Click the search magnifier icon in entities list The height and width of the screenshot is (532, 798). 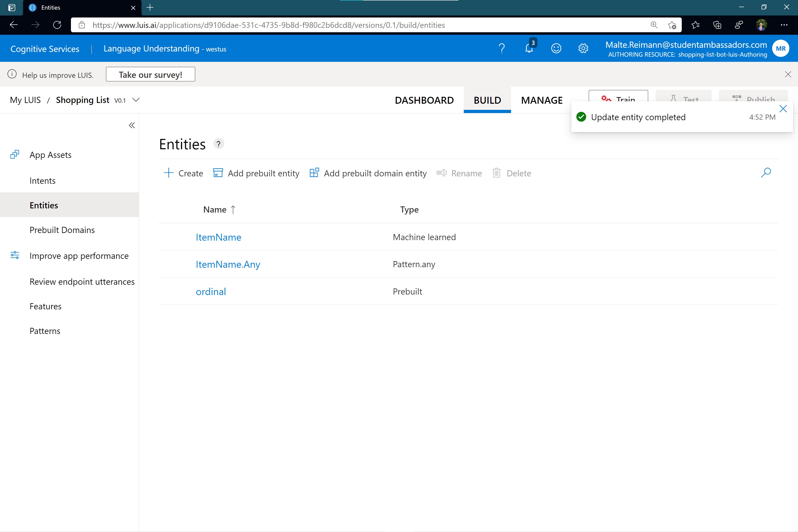coord(766,173)
